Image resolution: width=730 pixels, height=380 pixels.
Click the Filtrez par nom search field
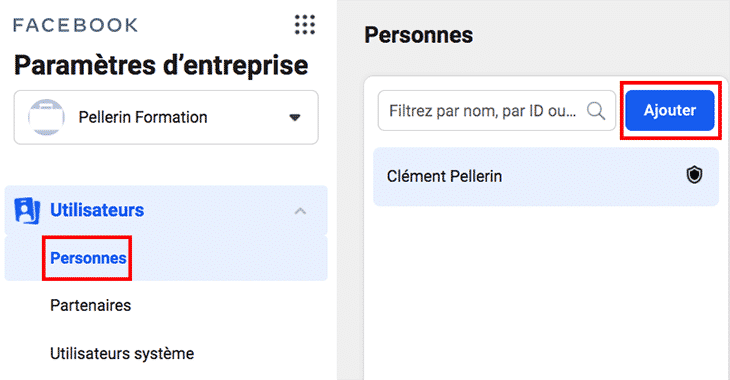click(497, 111)
